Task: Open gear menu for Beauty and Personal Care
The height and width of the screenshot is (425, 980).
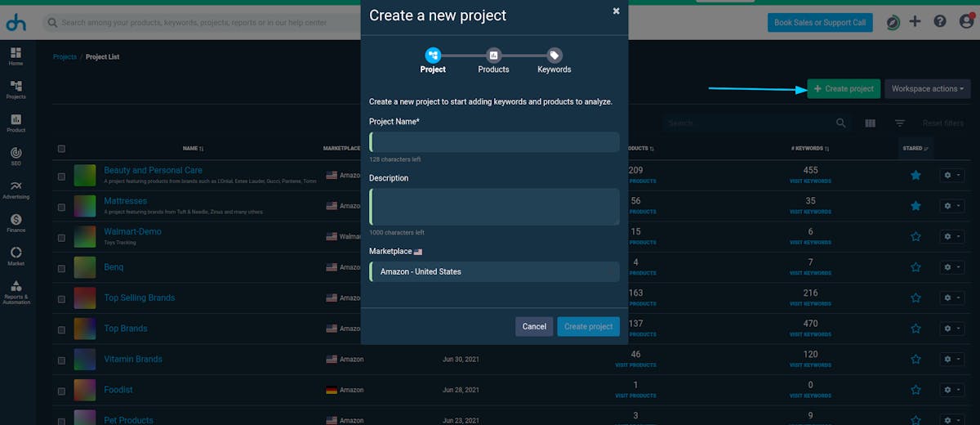Action: [x=951, y=175]
